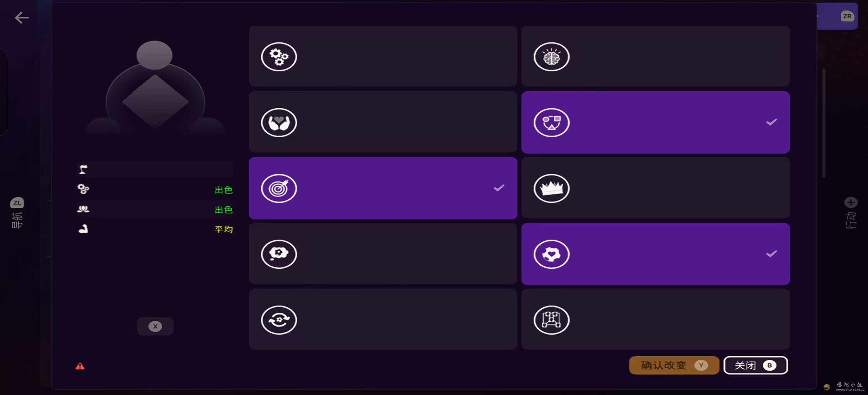Choose the glowing brain trait tile
The image size is (868, 395).
point(655,56)
